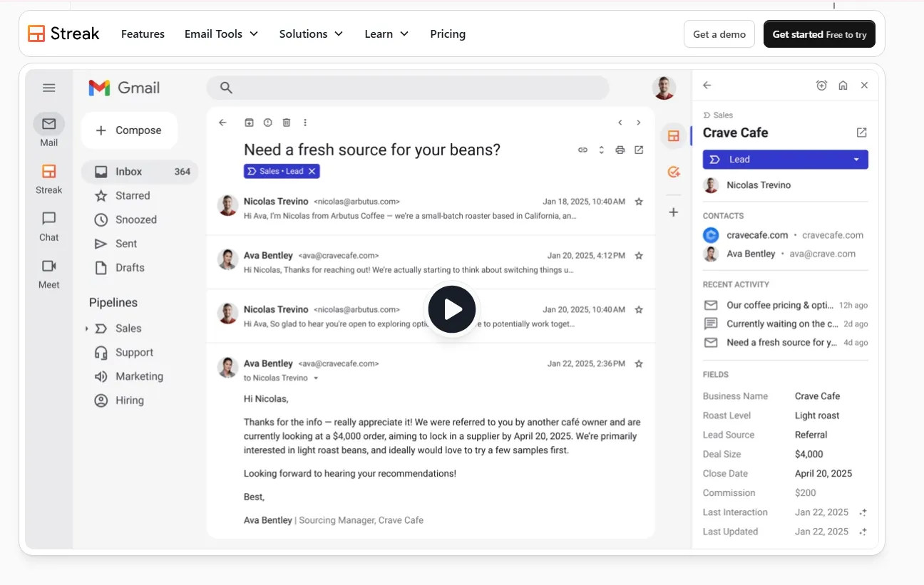This screenshot has height=585, width=924.
Task: Open the Ava Bentley contact
Action: click(779, 254)
